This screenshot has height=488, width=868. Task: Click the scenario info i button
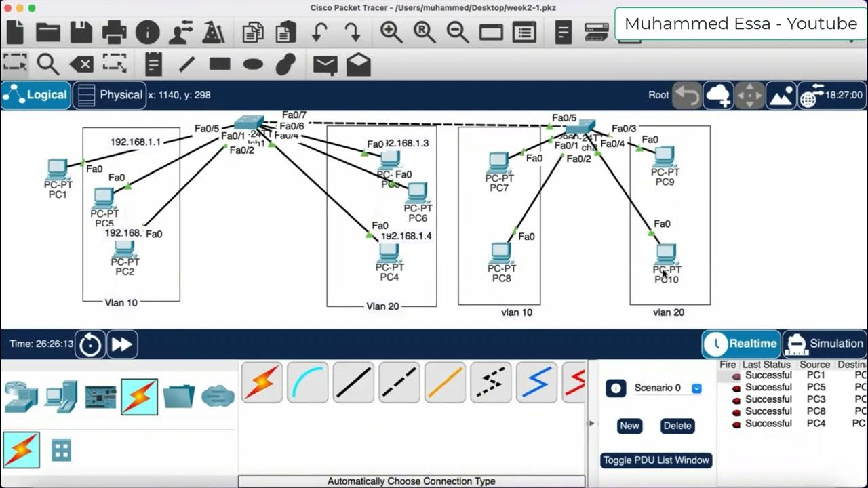(x=616, y=388)
